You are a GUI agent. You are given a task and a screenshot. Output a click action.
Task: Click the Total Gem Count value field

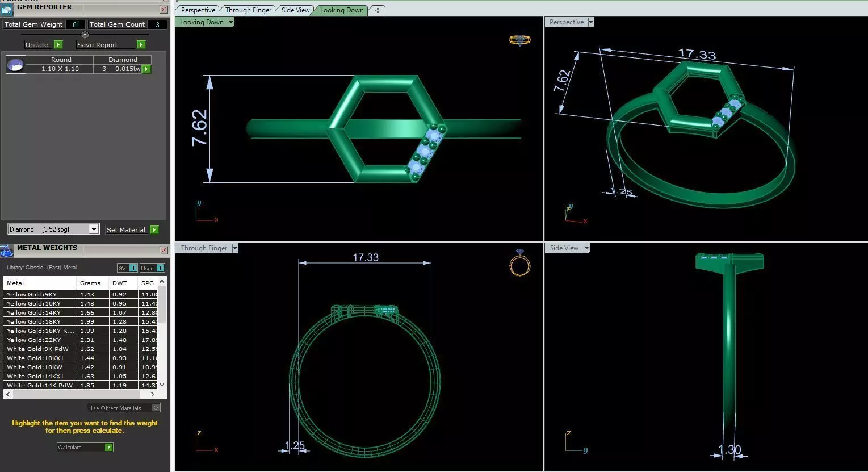pyautogui.click(x=157, y=24)
